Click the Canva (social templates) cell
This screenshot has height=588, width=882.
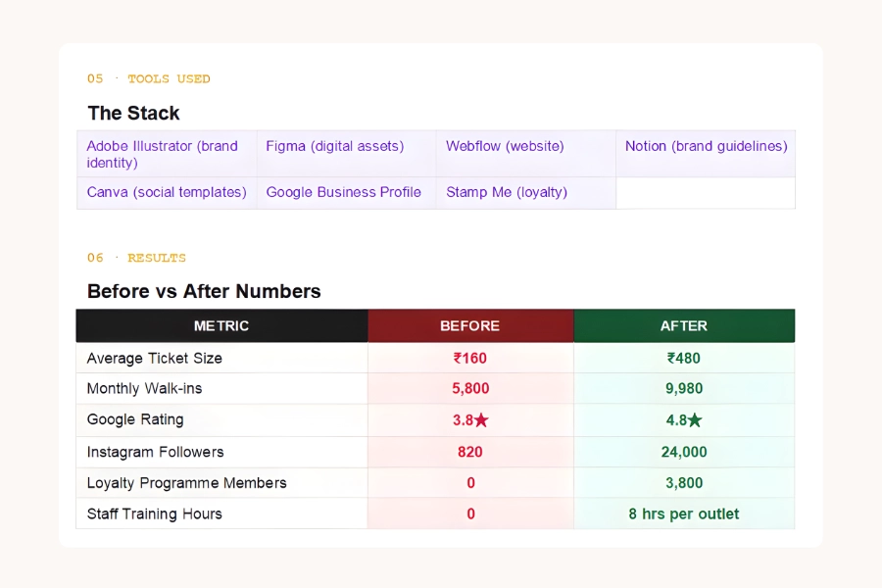point(166,192)
